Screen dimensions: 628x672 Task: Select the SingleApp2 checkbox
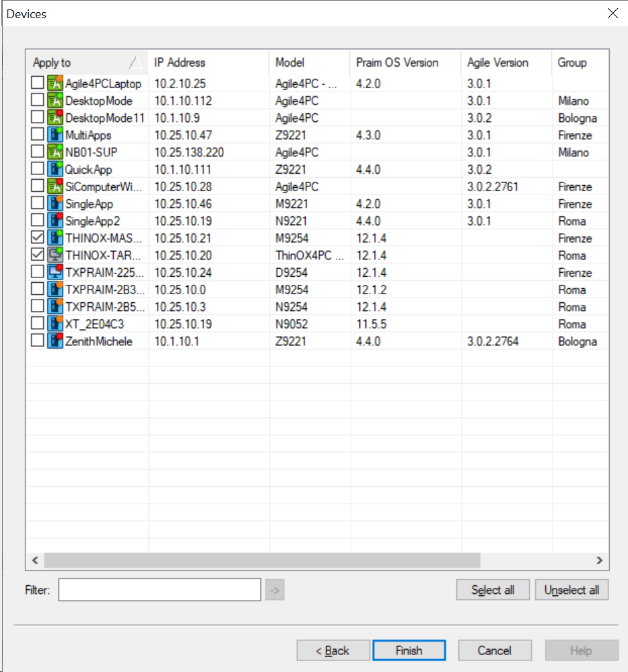tap(37, 220)
